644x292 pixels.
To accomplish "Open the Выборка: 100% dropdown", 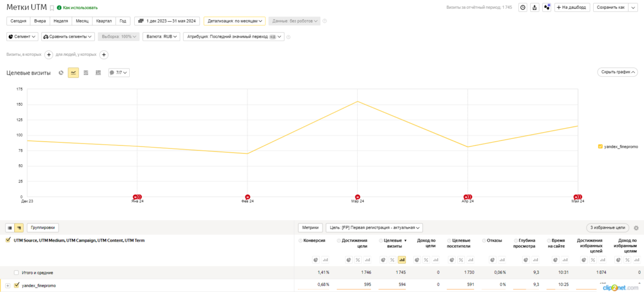I will [118, 37].
